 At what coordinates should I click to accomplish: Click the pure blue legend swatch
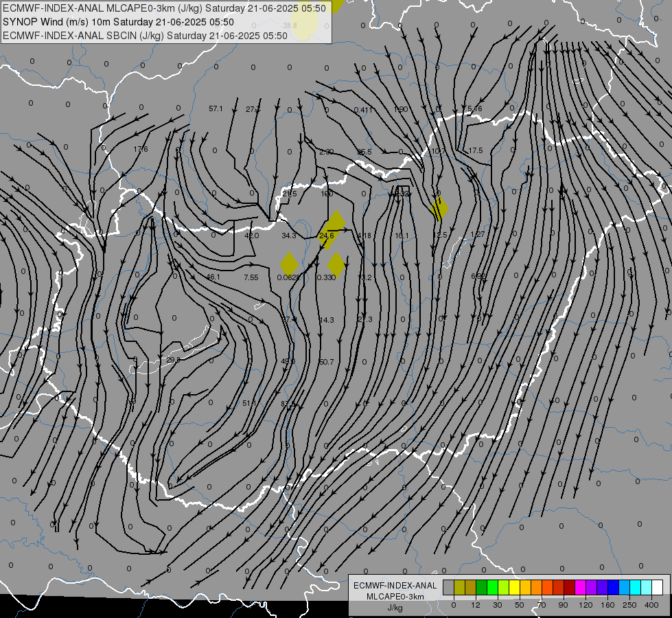tap(613, 587)
